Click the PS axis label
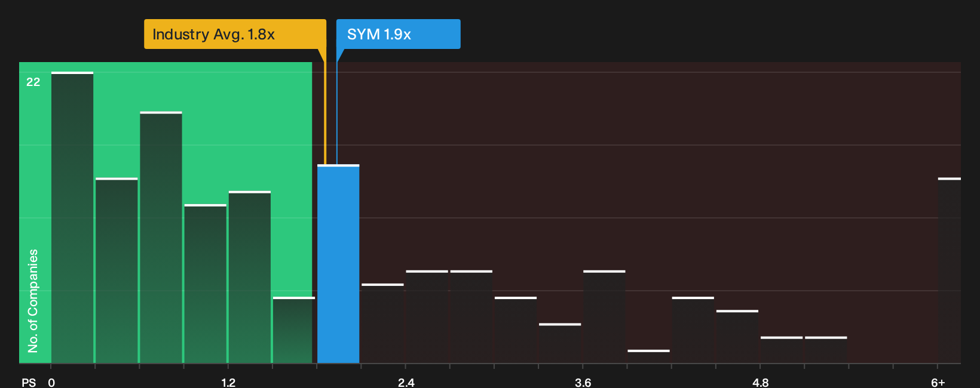Image resolution: width=980 pixels, height=388 pixels. pyautogui.click(x=29, y=382)
